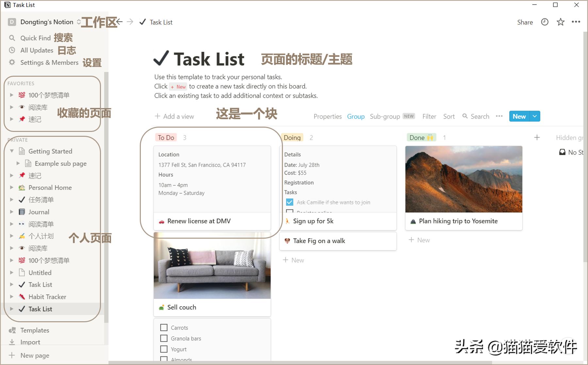The image size is (588, 365).
Task: Check the 'Carrots' item in Sell couch card
Action: point(164,327)
